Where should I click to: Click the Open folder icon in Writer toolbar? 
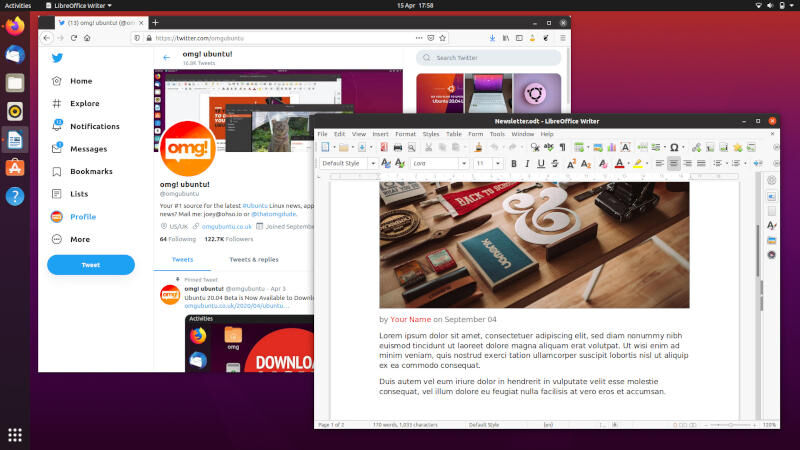[343, 147]
